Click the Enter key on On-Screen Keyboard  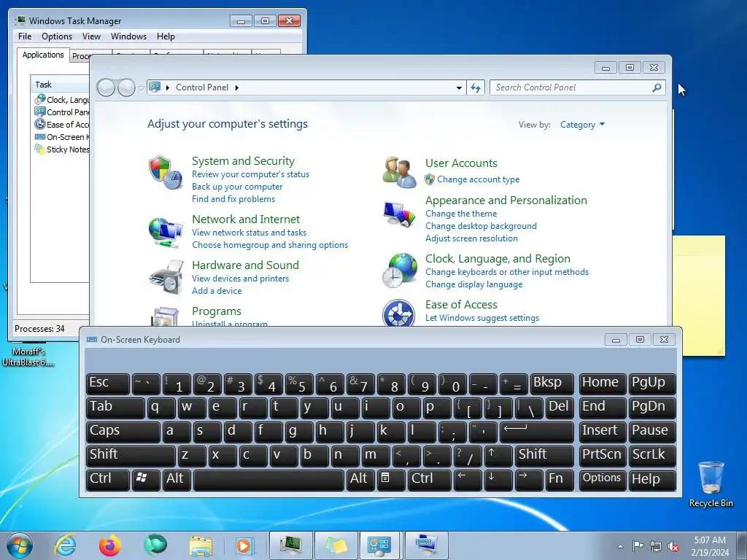click(x=536, y=432)
